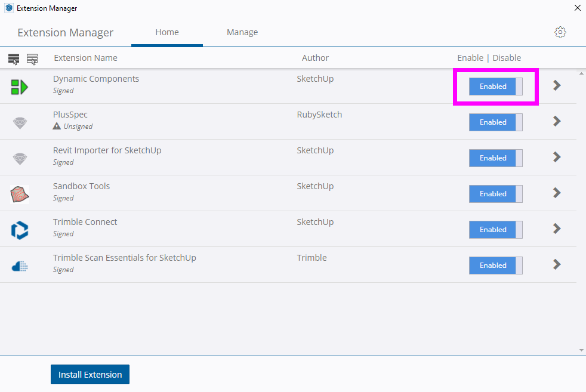Click the Enable | Disable column header
Screen dimensions: 586x392
[x=489, y=58]
